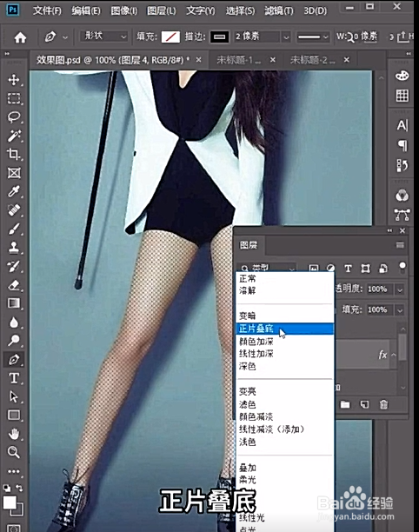Click the Home button in options bar
This screenshot has width=419, height=532.
[x=20, y=37]
